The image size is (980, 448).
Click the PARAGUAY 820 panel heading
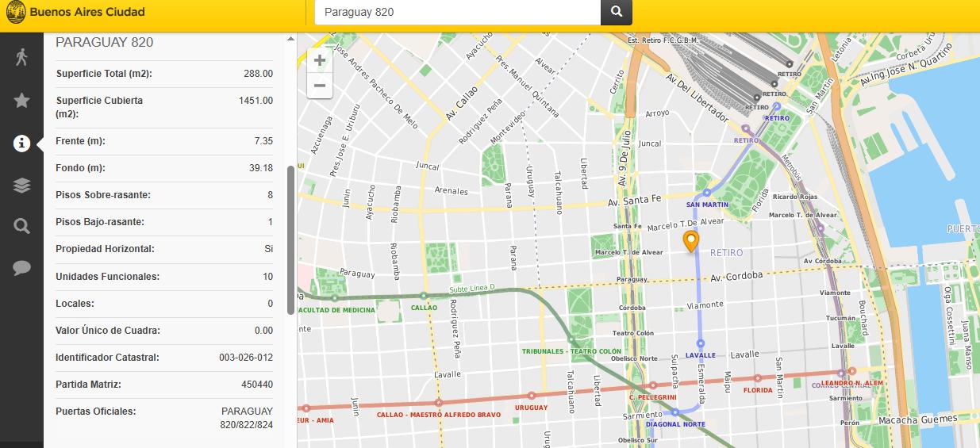105,42
